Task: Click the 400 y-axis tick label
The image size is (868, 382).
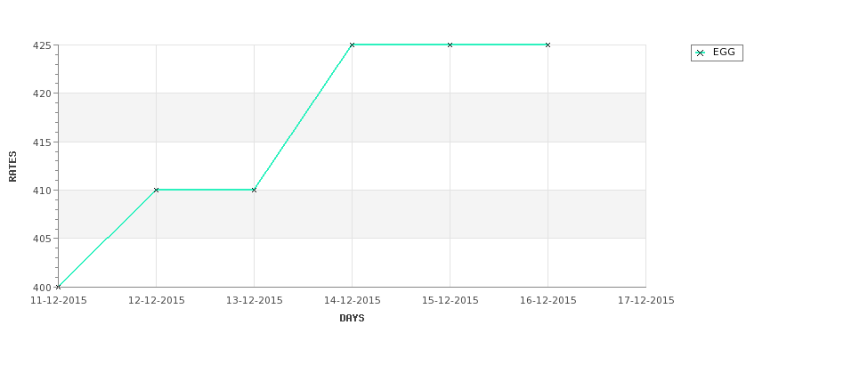Action: [42, 288]
